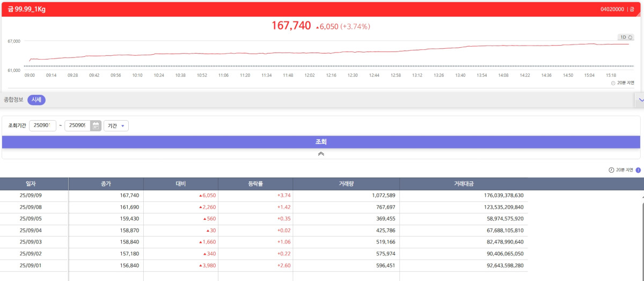Viewport: 644px width, 281px height.
Task: Select the 시세 tab
Action: click(x=36, y=100)
